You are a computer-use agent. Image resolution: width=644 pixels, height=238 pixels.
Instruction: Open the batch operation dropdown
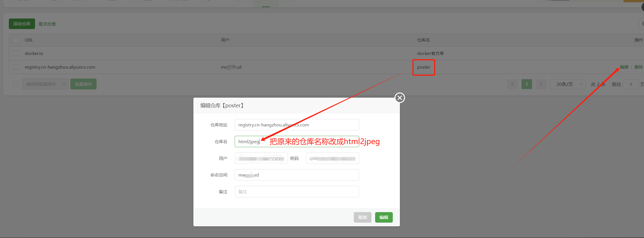[45, 84]
